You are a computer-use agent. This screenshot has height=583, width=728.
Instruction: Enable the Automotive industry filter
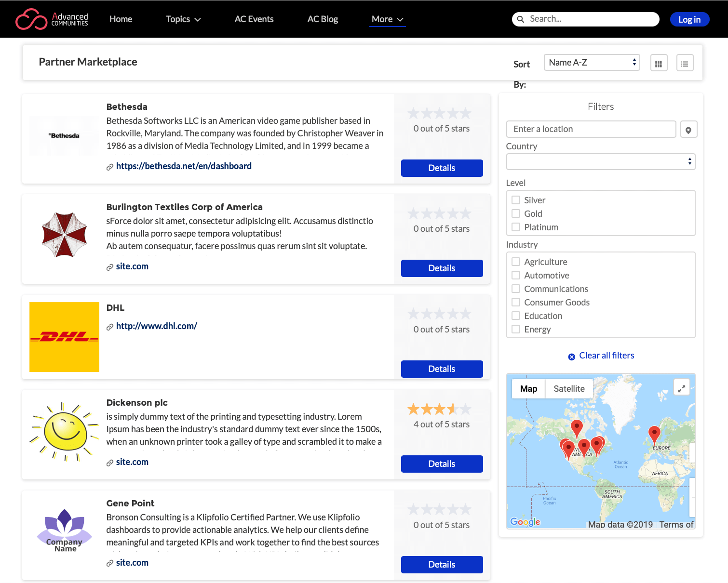point(515,275)
